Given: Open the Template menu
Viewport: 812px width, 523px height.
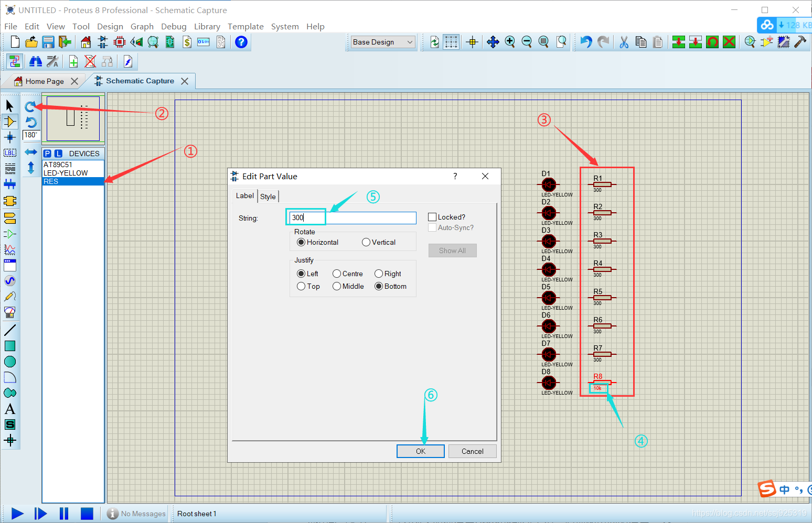Looking at the screenshot, I should [245, 26].
